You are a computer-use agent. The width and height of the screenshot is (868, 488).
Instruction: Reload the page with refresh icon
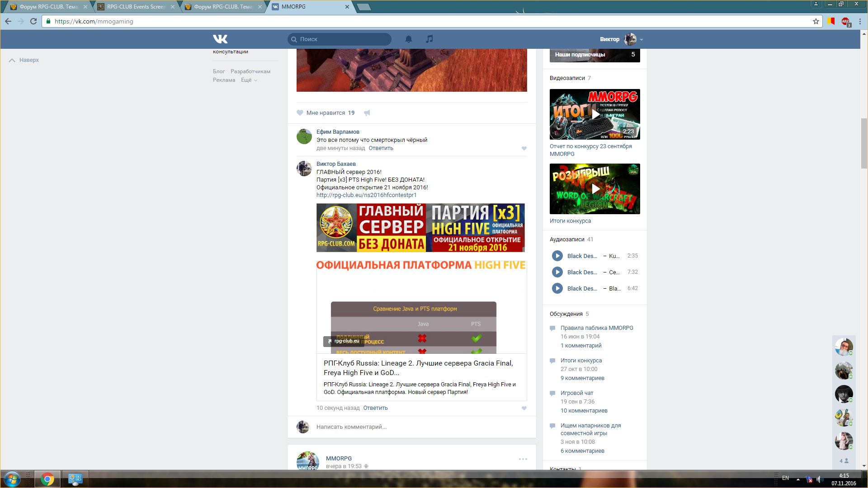point(33,21)
